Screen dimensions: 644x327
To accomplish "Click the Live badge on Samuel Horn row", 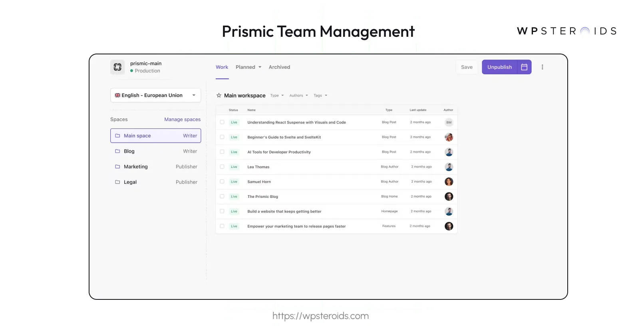I will (234, 181).
